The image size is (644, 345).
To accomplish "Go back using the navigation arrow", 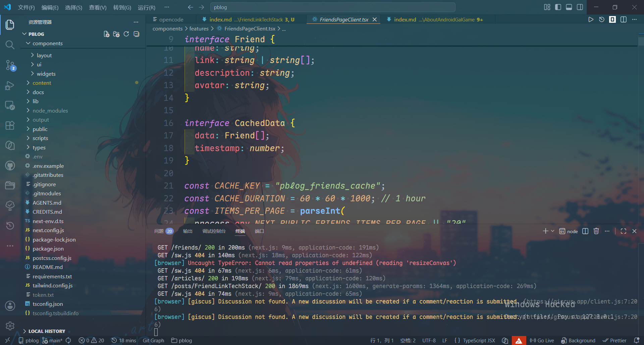I will tap(190, 7).
